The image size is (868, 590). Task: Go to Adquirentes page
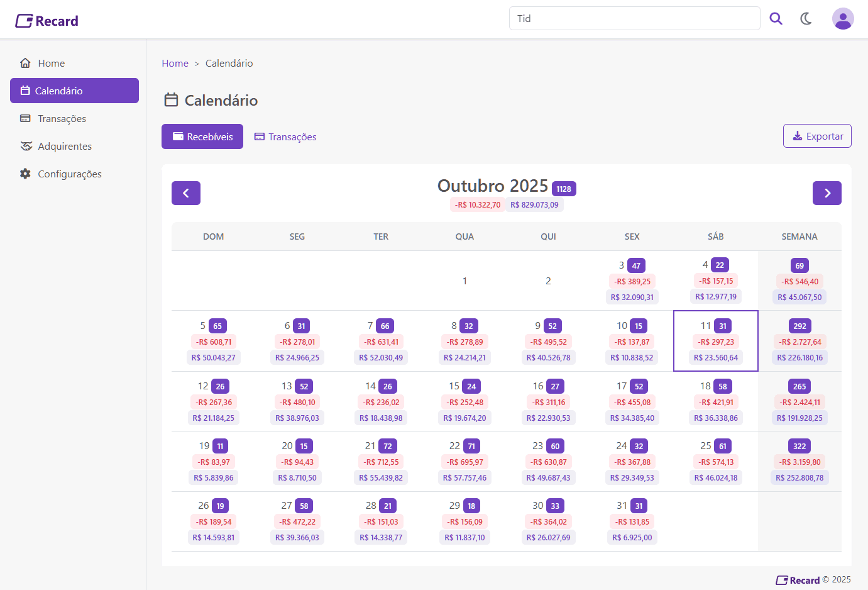coord(64,146)
